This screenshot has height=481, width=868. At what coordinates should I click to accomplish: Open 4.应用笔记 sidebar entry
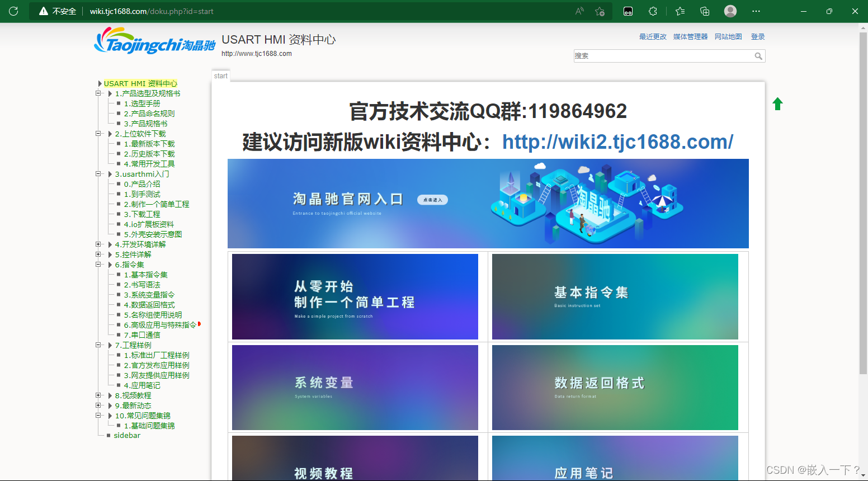[x=142, y=385]
